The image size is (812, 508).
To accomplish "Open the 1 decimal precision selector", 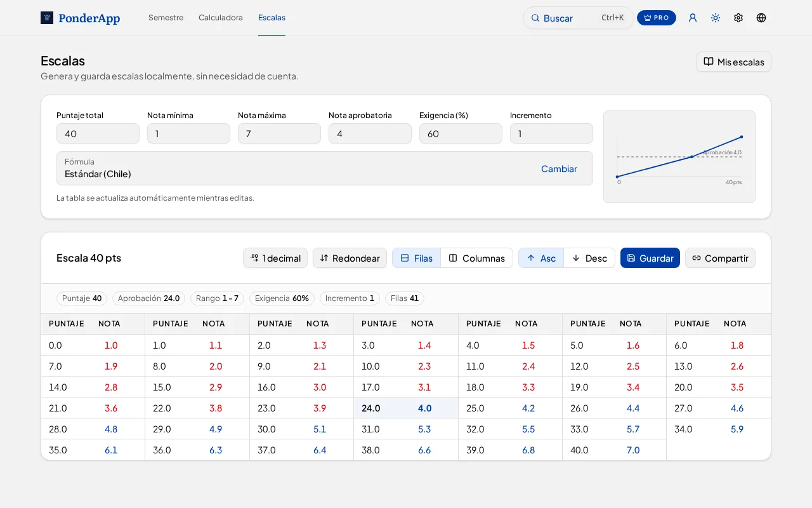I will click(275, 258).
